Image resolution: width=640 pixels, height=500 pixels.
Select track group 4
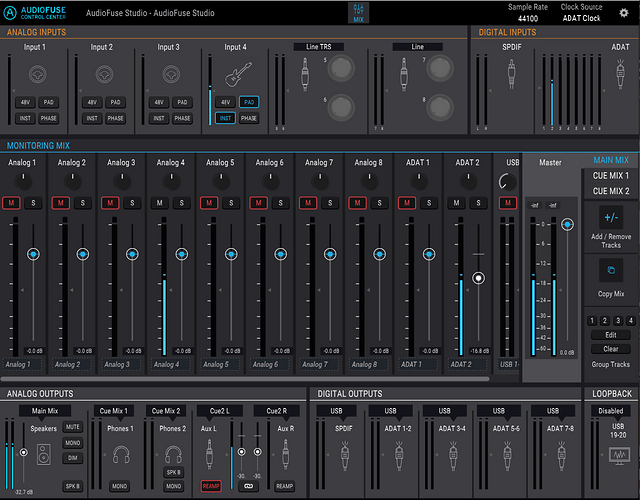[631, 320]
